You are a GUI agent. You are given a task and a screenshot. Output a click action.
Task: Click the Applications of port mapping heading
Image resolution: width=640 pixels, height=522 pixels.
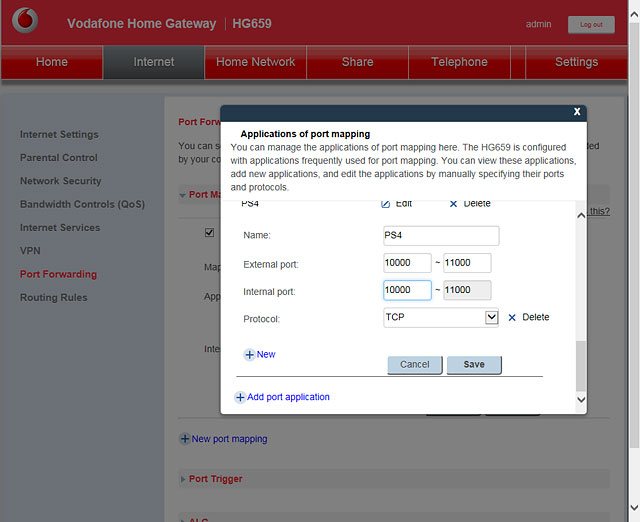click(305, 134)
